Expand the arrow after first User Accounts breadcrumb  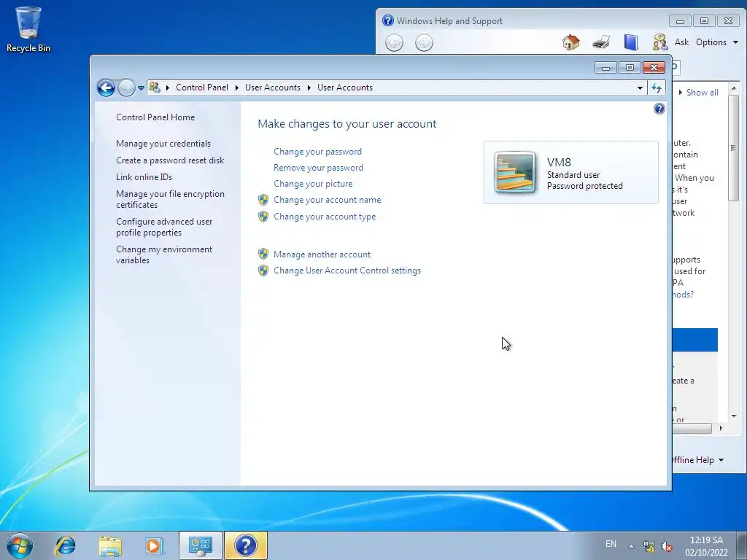pyautogui.click(x=309, y=87)
